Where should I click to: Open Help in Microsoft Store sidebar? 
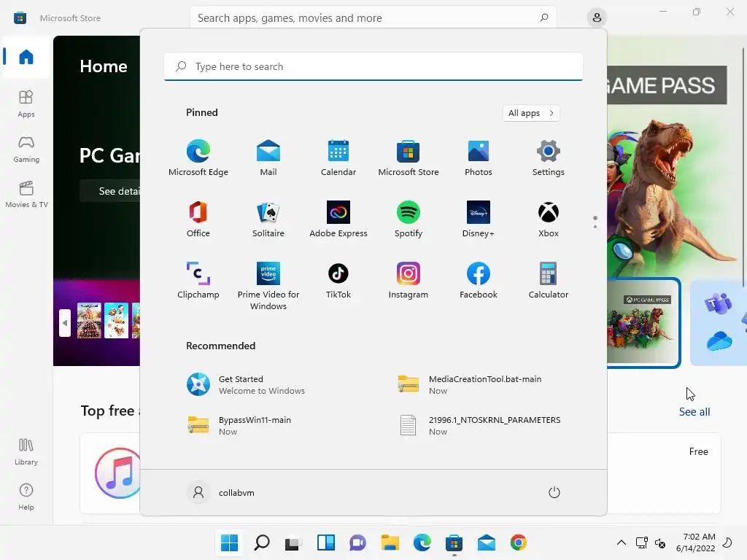pos(26,497)
